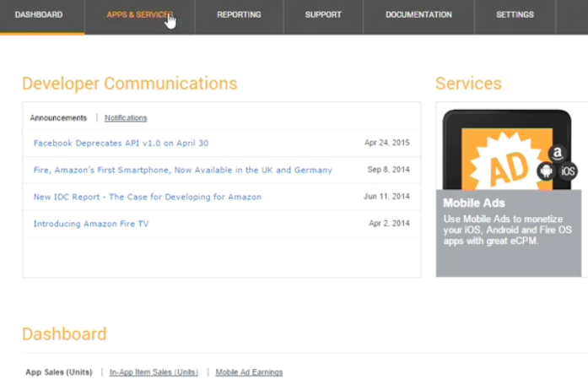
Task: Switch to the Announcements tab
Action: (x=58, y=118)
